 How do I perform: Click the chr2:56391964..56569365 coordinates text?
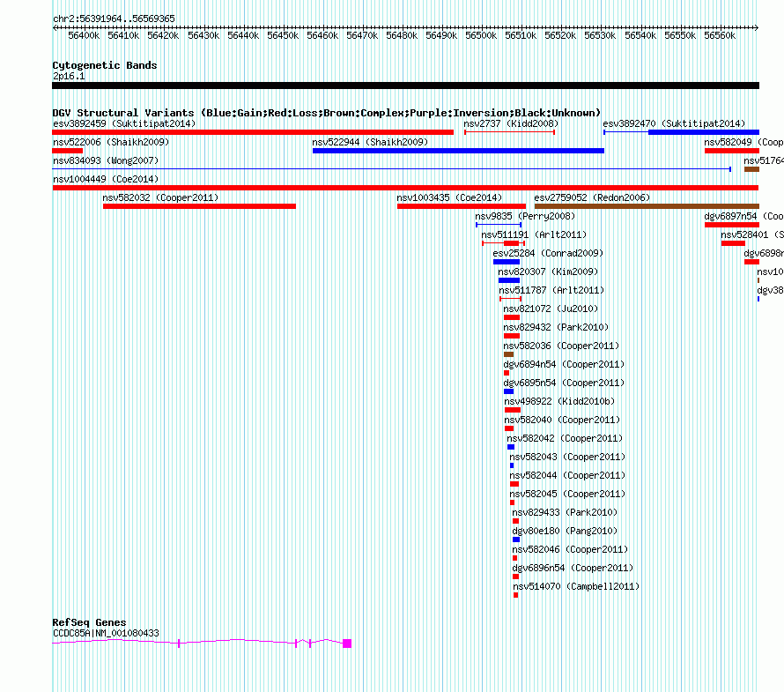pos(114,19)
